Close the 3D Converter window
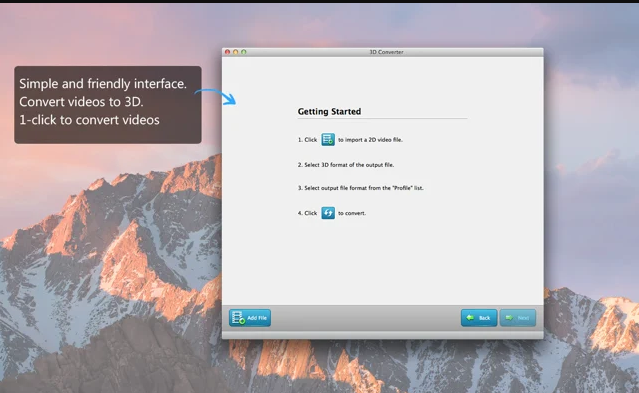Screen dimensions: 639x393 pos(227,52)
